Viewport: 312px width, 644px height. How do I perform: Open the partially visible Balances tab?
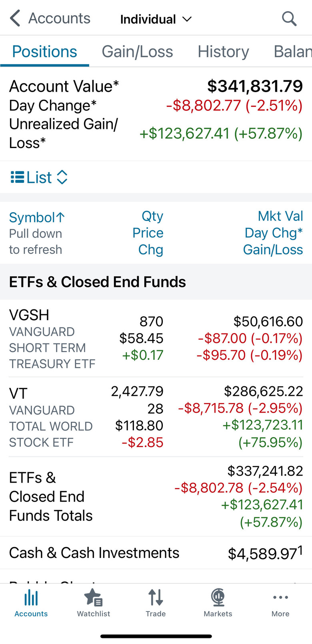coord(292,52)
